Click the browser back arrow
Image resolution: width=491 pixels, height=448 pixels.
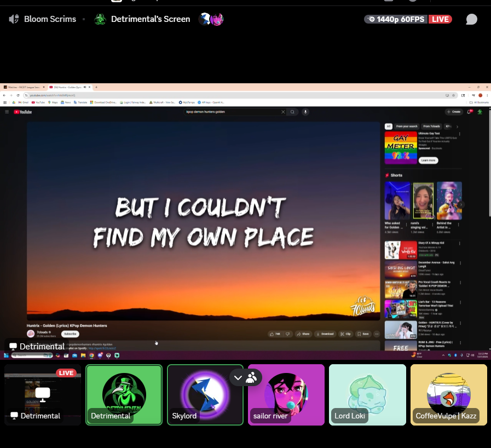coord(4,95)
